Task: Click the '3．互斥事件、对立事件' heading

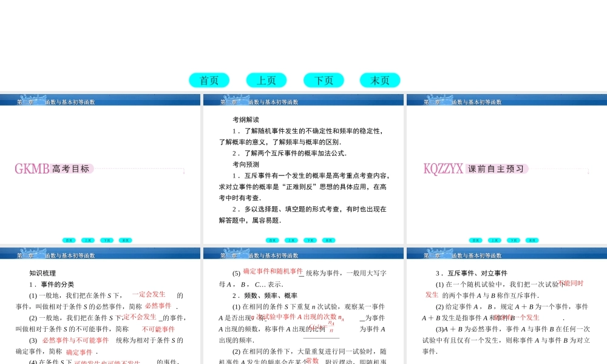Action: click(x=472, y=273)
